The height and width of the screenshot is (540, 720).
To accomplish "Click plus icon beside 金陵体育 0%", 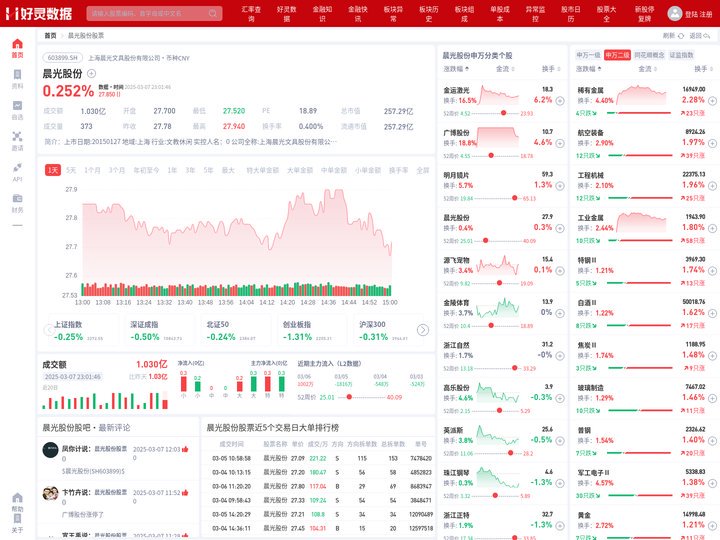I will 560,314.
